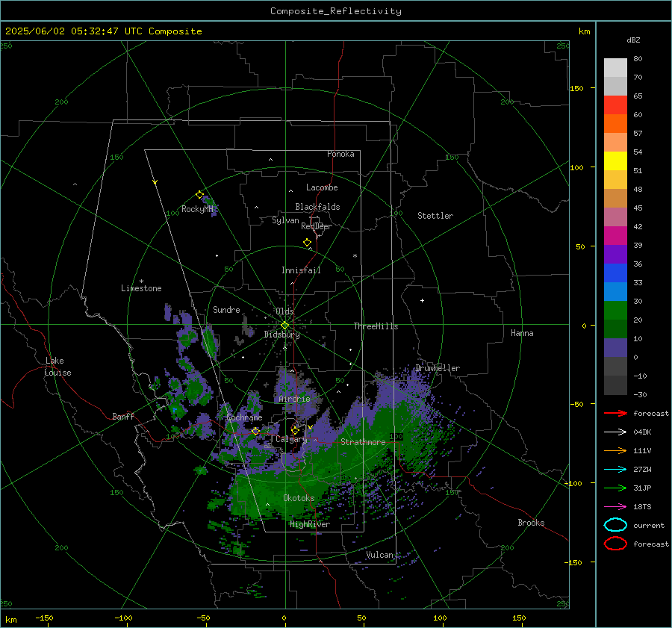Click the Limestone label

141,288
